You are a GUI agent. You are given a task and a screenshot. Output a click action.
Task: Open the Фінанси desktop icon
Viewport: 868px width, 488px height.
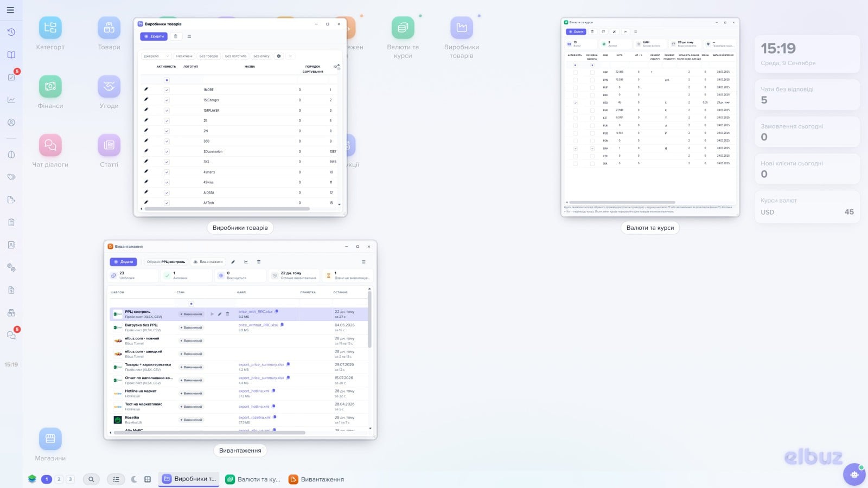tap(50, 87)
